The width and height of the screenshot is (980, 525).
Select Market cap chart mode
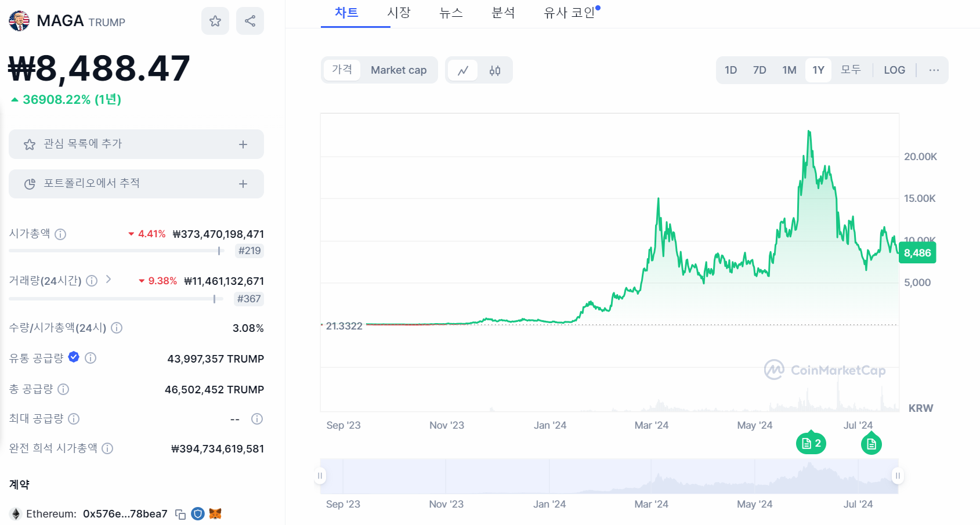click(x=399, y=70)
